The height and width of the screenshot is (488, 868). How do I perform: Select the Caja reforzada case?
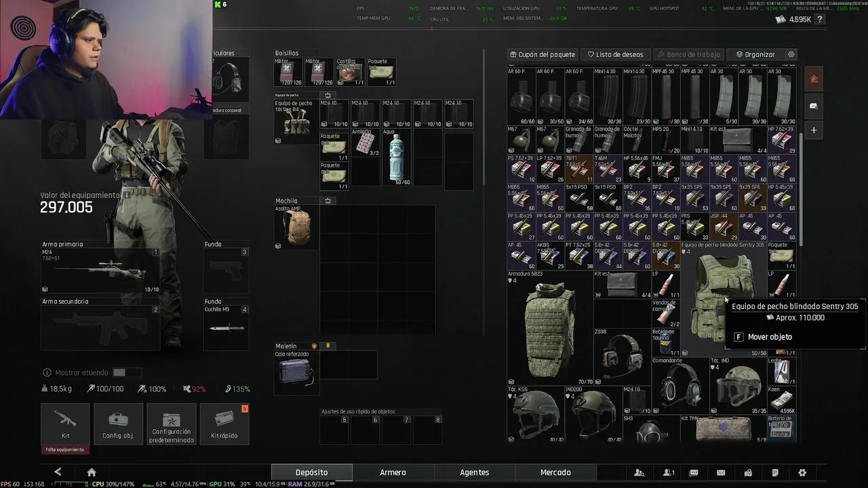tap(296, 372)
